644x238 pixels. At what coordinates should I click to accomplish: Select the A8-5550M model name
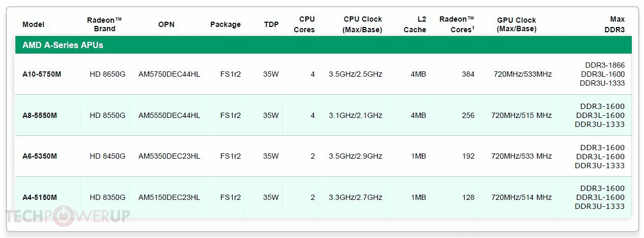[40, 115]
